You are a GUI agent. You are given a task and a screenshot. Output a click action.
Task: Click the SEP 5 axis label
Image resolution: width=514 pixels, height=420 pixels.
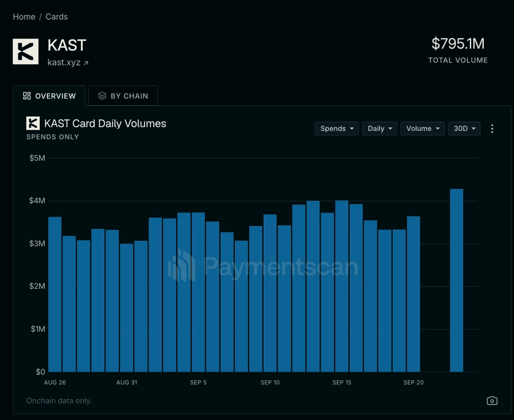pos(198,383)
